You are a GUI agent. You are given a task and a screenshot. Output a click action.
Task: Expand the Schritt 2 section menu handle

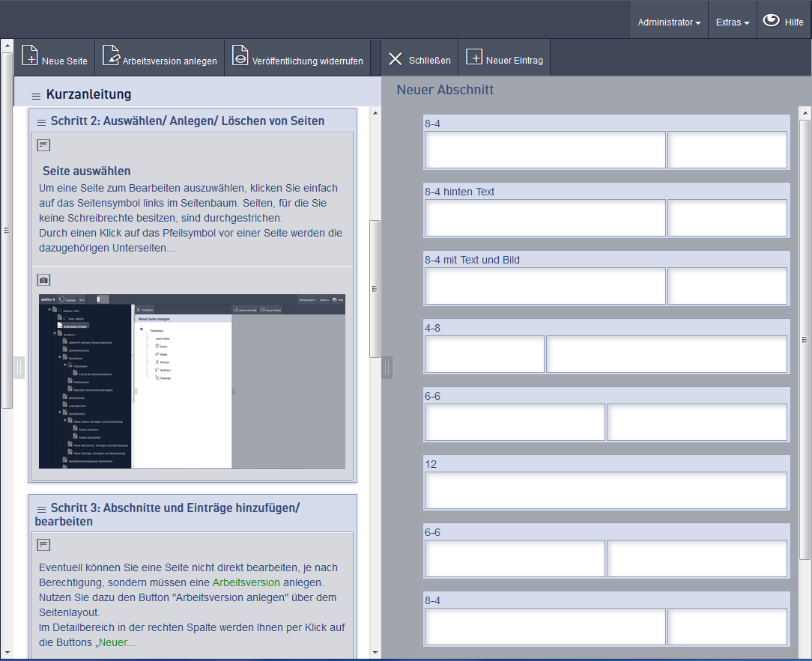40,121
